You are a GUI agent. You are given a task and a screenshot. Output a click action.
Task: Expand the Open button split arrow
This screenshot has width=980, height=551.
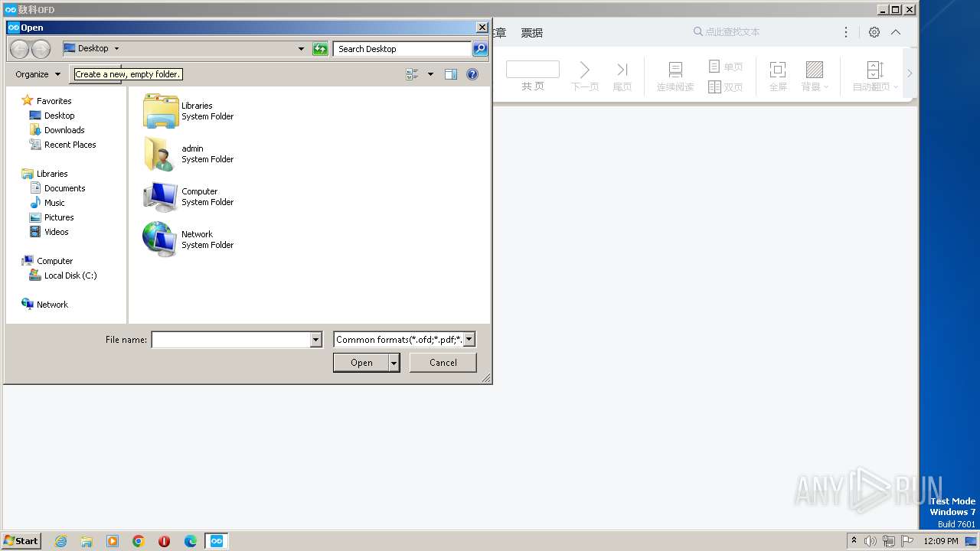(394, 363)
